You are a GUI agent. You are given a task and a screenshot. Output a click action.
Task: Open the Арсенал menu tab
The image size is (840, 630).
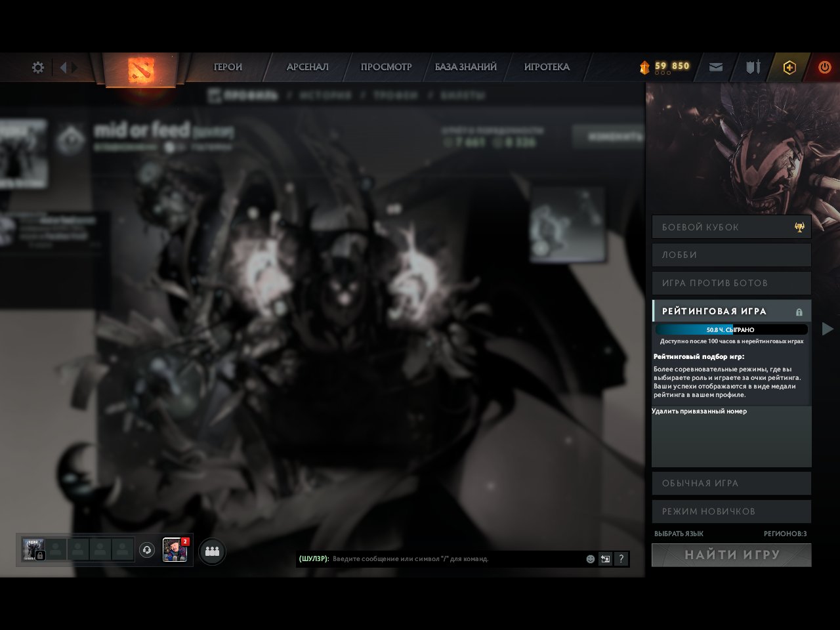(307, 67)
